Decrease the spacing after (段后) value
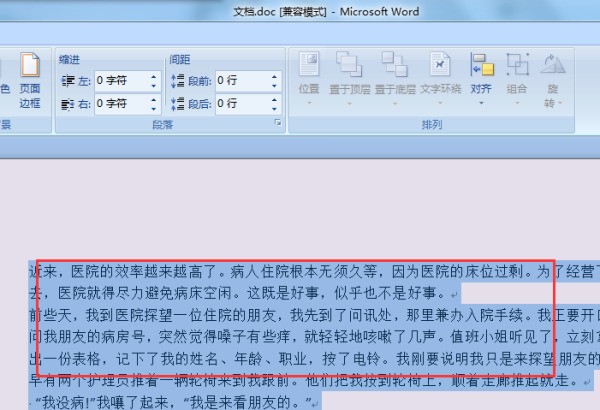Viewport: 600px width, 410px height. click(274, 109)
